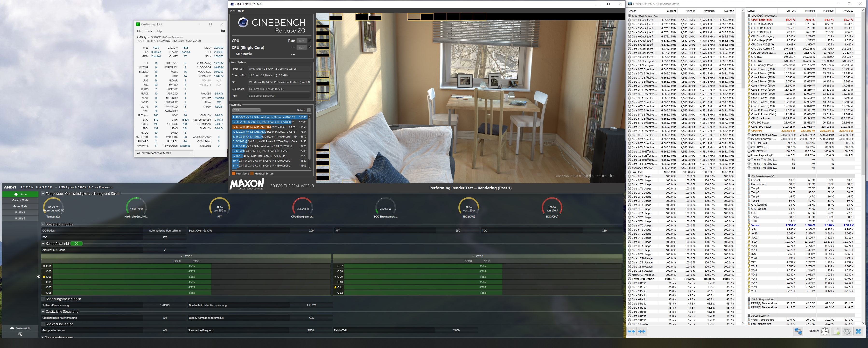Screen dimensions: 868x348
Task: Open Cinebench Ranking CPU dropdown
Action: 246,110
